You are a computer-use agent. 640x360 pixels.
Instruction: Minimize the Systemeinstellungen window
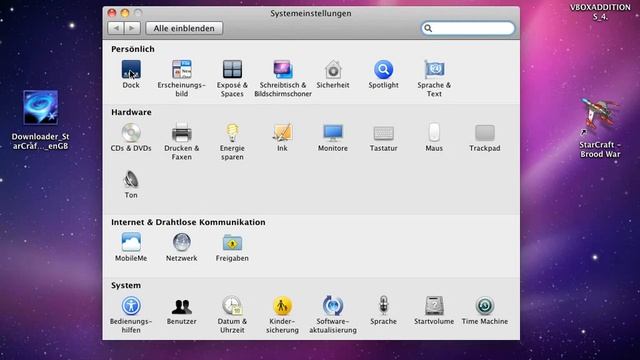click(x=125, y=13)
